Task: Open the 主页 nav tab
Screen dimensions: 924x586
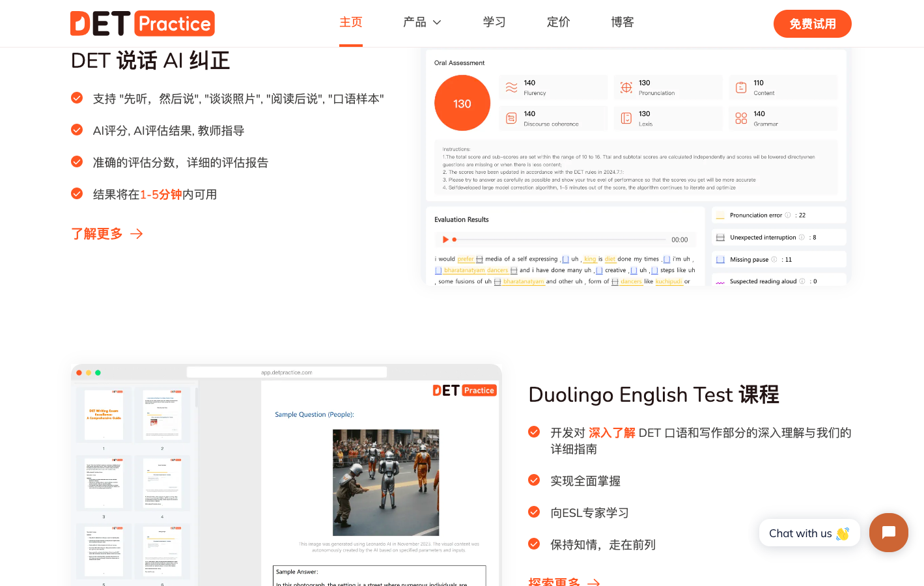Action: point(351,22)
